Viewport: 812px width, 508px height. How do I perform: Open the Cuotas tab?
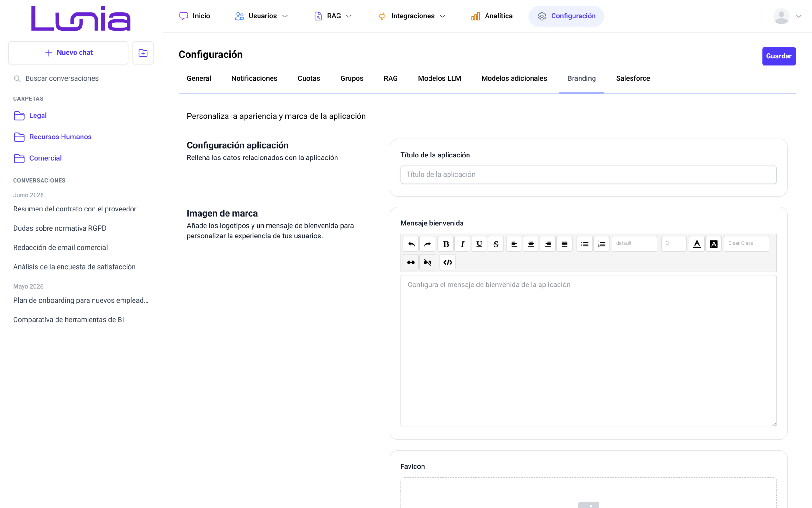[309, 79]
